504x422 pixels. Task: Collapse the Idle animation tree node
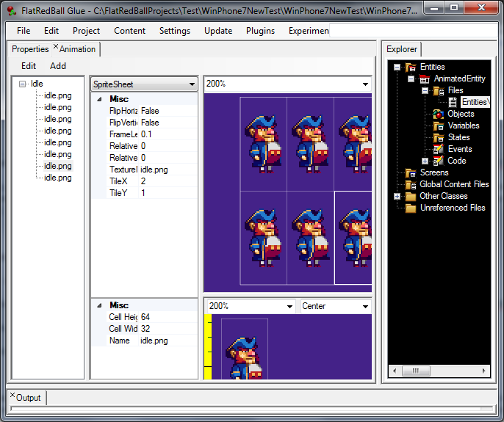click(x=24, y=84)
